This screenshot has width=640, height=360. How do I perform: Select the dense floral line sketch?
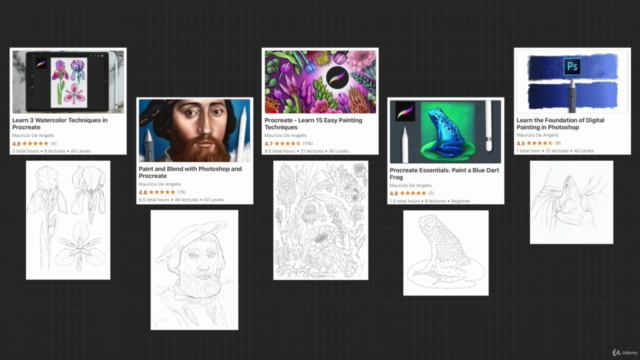(x=320, y=220)
